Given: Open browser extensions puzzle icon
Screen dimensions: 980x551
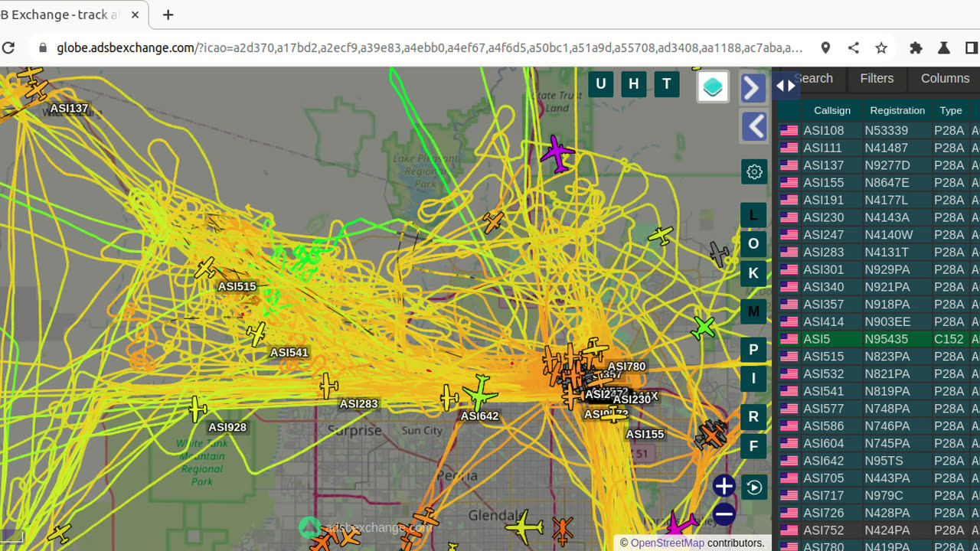Looking at the screenshot, I should coord(916,47).
